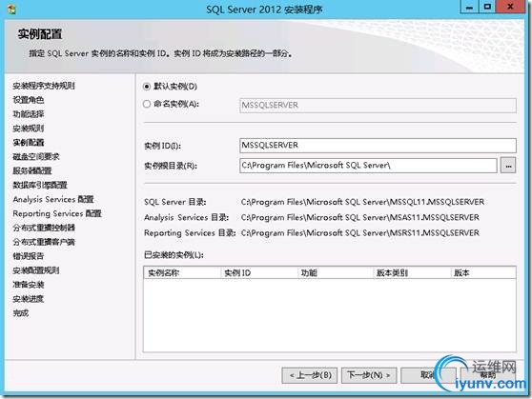
Task: Select the 错误报告 step
Action: (x=29, y=256)
